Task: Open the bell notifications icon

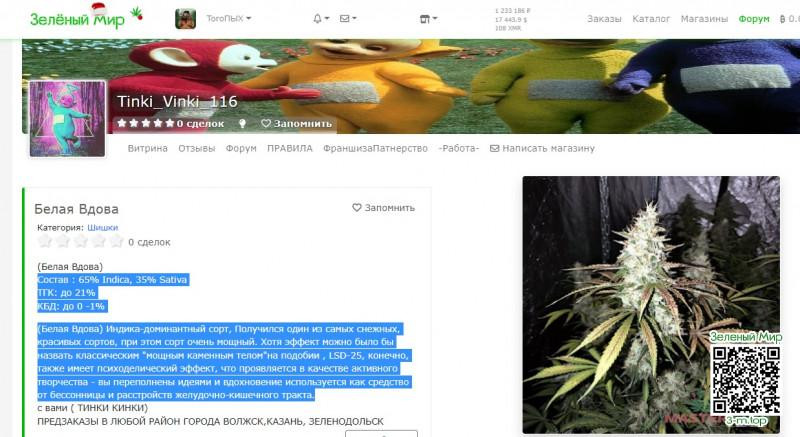Action: (317, 18)
